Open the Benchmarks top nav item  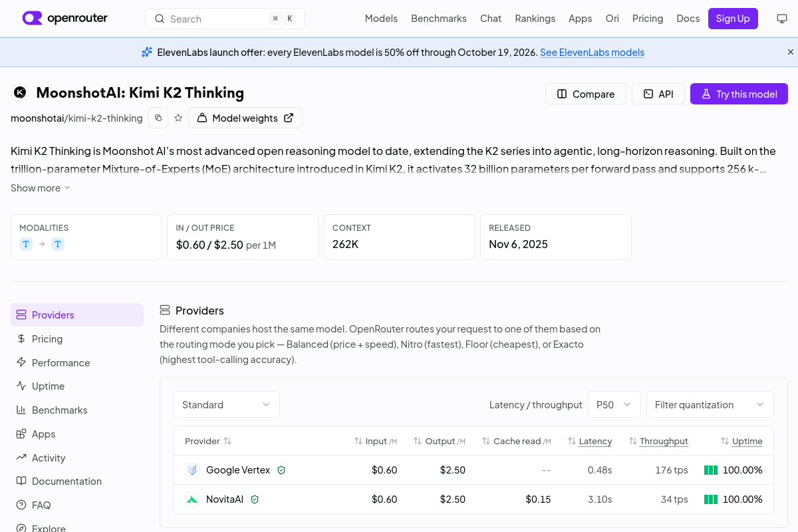439,19
